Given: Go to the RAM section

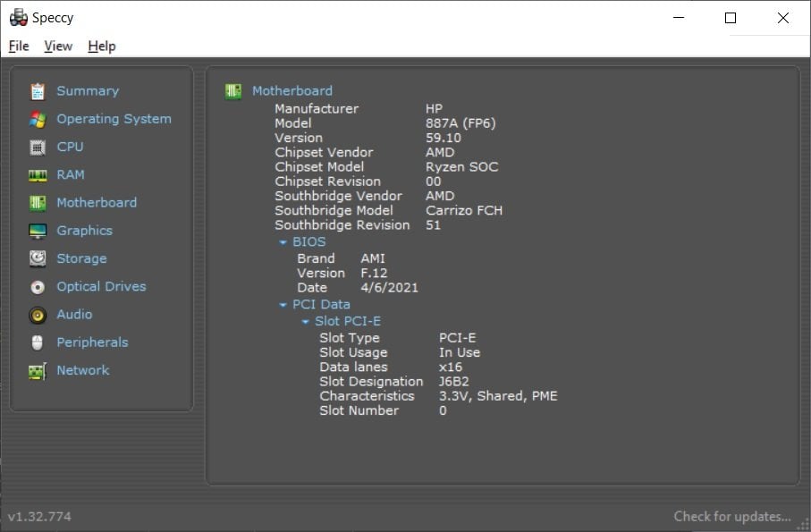Looking at the screenshot, I should point(71,174).
